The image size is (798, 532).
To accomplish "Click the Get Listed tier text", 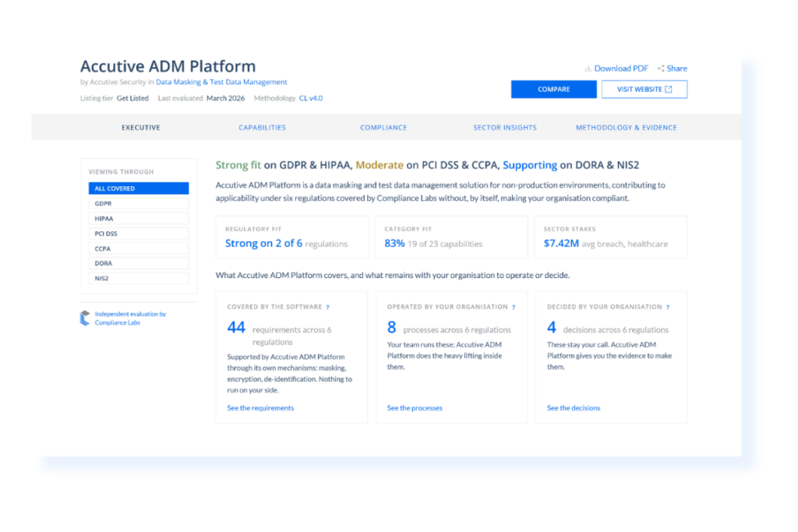I will [x=132, y=98].
